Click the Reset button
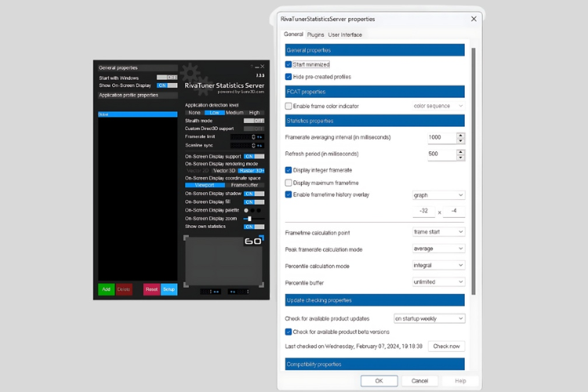The width and height of the screenshot is (588, 392). 151,289
